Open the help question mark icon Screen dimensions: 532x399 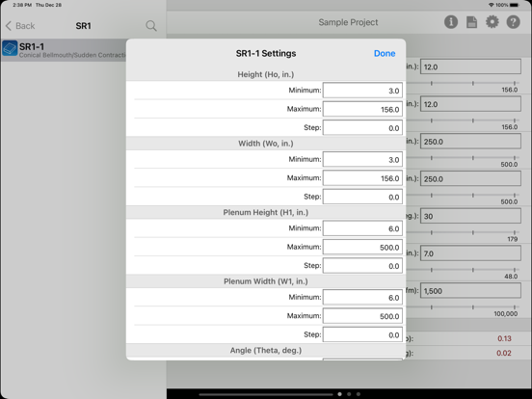514,22
